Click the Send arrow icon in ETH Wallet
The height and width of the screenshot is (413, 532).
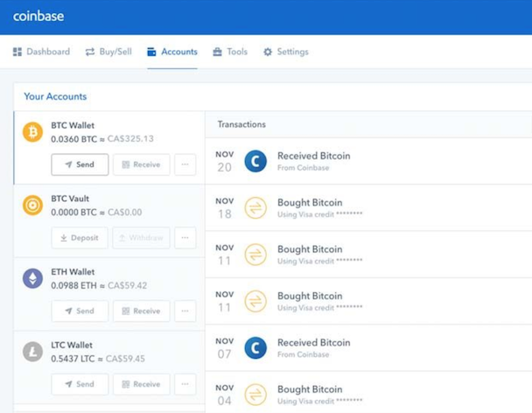point(68,311)
